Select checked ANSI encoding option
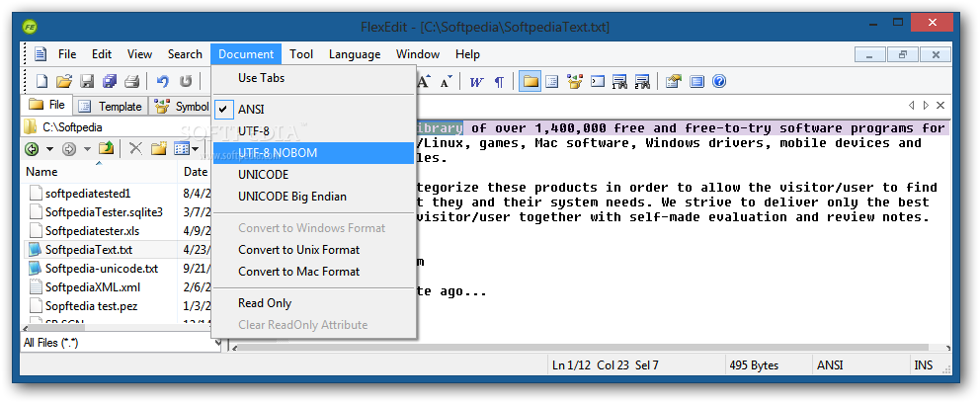980x403 pixels. pos(313,110)
